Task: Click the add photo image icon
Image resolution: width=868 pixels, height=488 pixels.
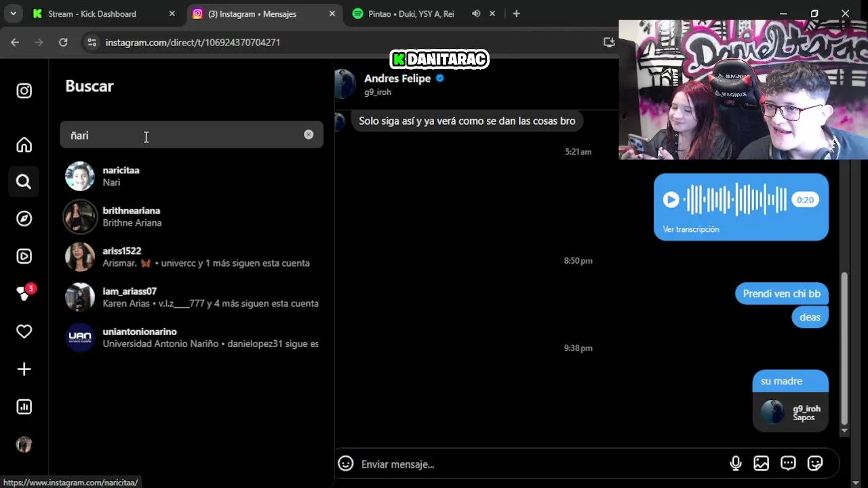Action: 762,464
